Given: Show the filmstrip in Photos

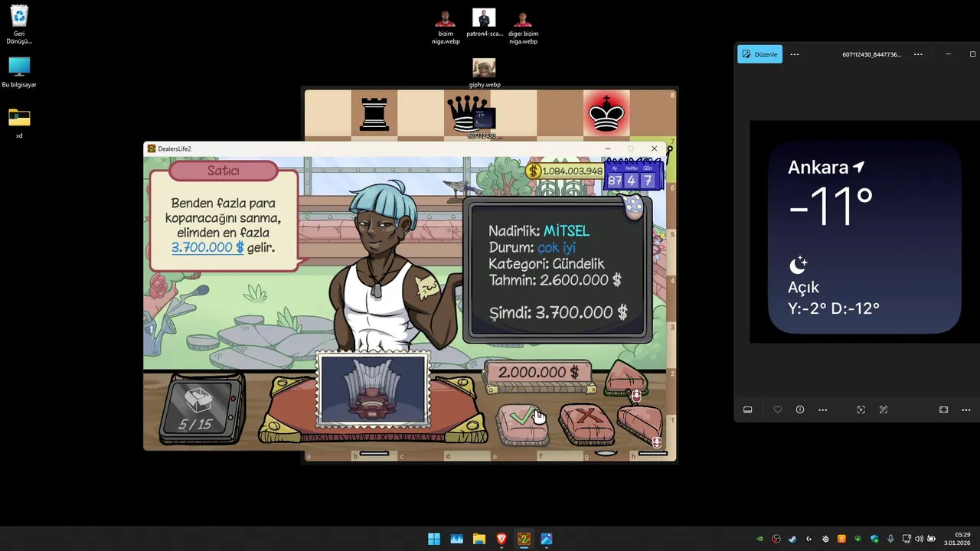Looking at the screenshot, I should [x=748, y=409].
